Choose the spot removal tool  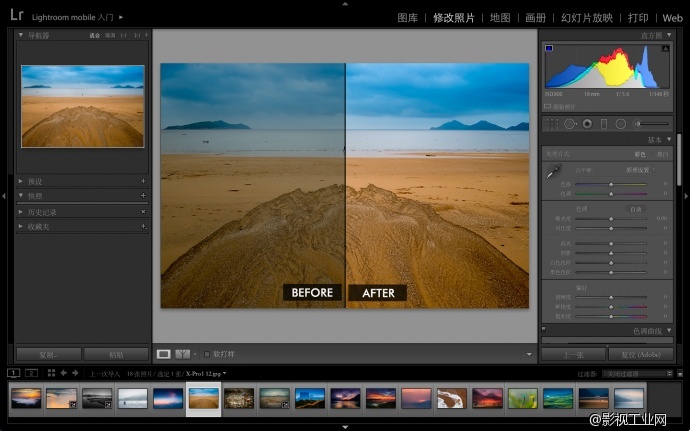pyautogui.click(x=570, y=123)
